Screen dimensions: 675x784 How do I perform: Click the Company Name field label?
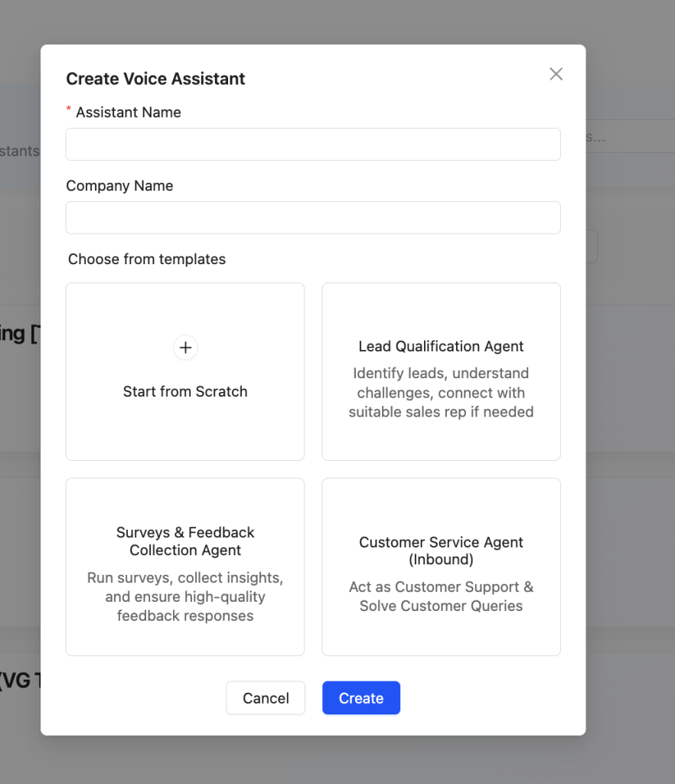pyautogui.click(x=119, y=186)
